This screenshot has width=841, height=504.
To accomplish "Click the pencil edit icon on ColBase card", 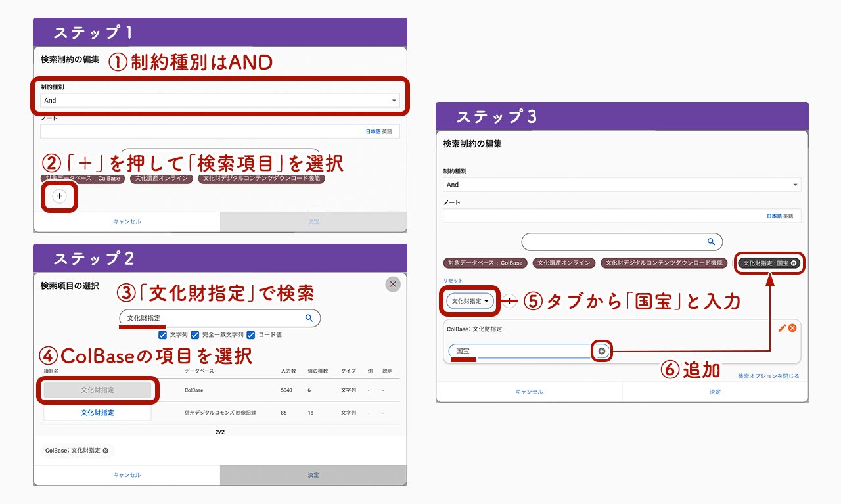I will 782,328.
